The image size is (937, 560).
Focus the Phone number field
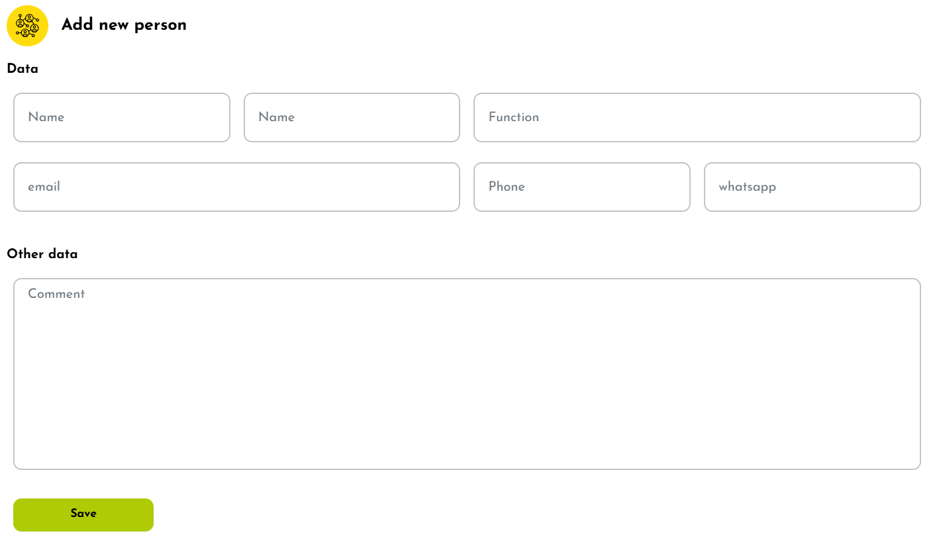point(581,187)
